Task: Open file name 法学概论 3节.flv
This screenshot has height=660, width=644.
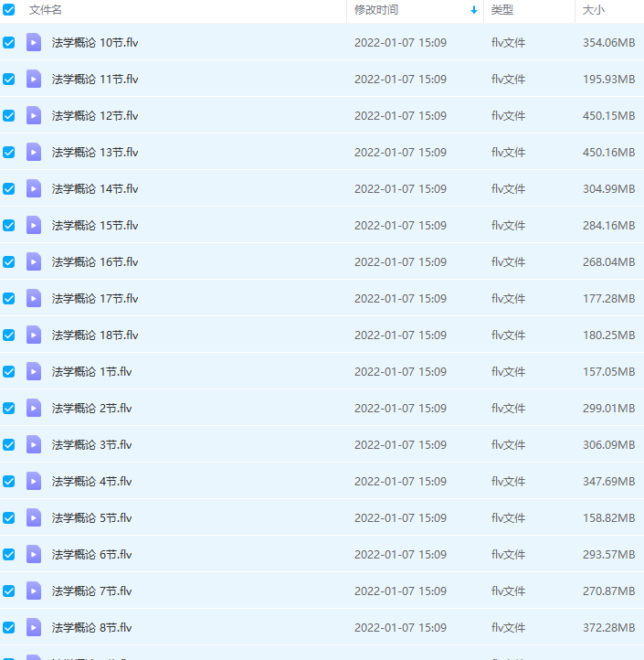Action: tap(91, 445)
